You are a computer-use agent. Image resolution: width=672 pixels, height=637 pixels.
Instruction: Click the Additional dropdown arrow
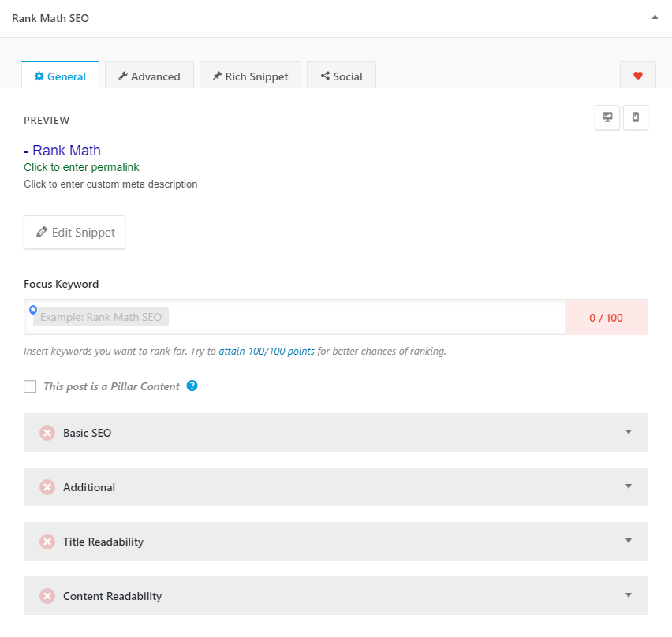pyautogui.click(x=629, y=486)
